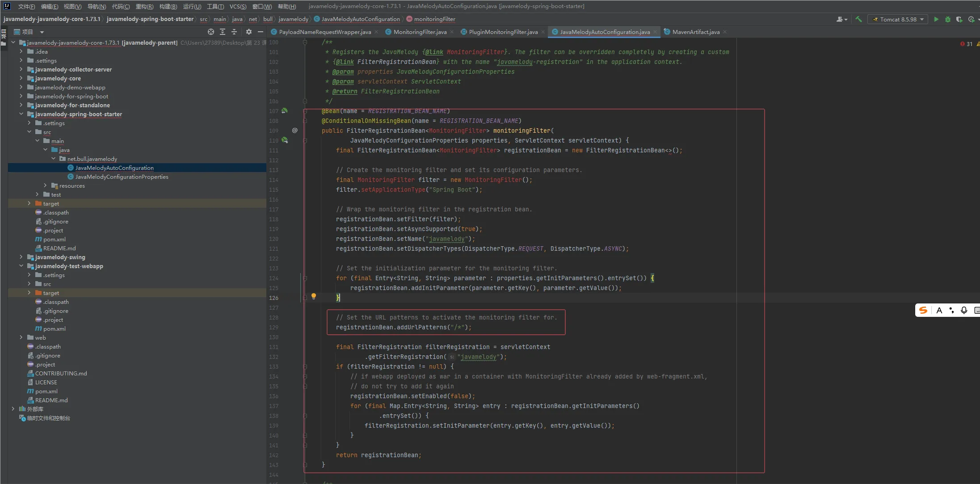Open the 31 errors inspection indicator

[966, 44]
